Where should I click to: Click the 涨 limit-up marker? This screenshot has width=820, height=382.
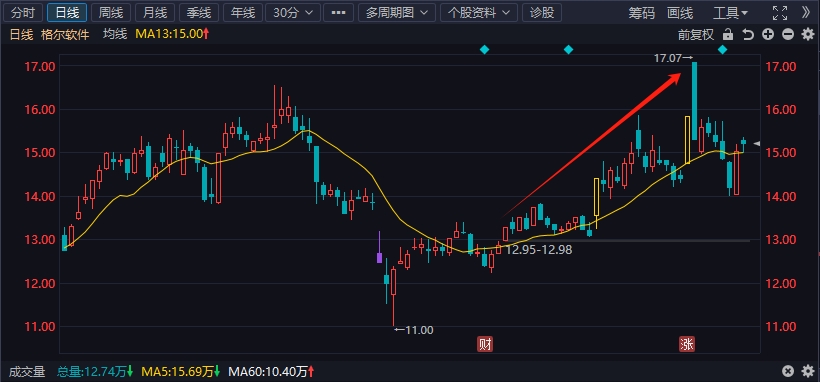687,344
